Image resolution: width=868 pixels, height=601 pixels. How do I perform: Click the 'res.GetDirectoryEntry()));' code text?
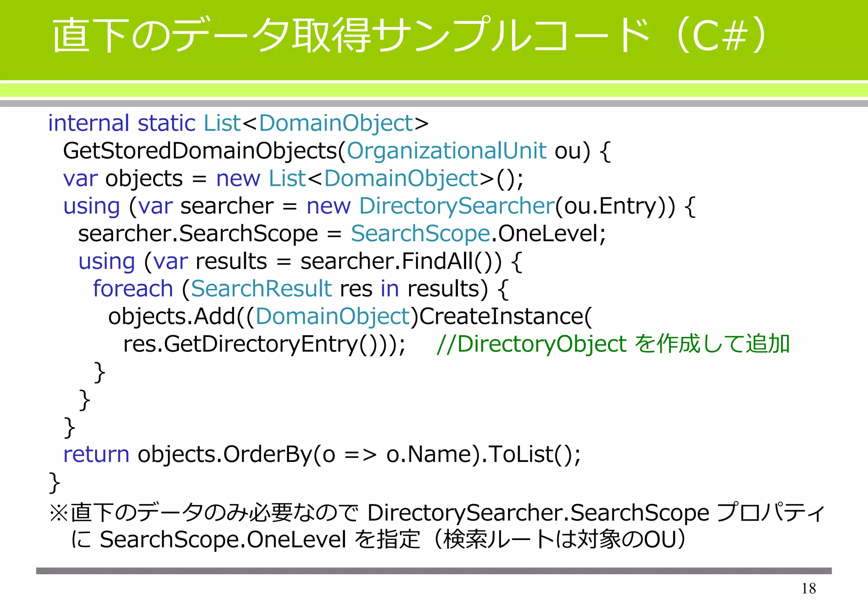pyautogui.click(x=264, y=344)
